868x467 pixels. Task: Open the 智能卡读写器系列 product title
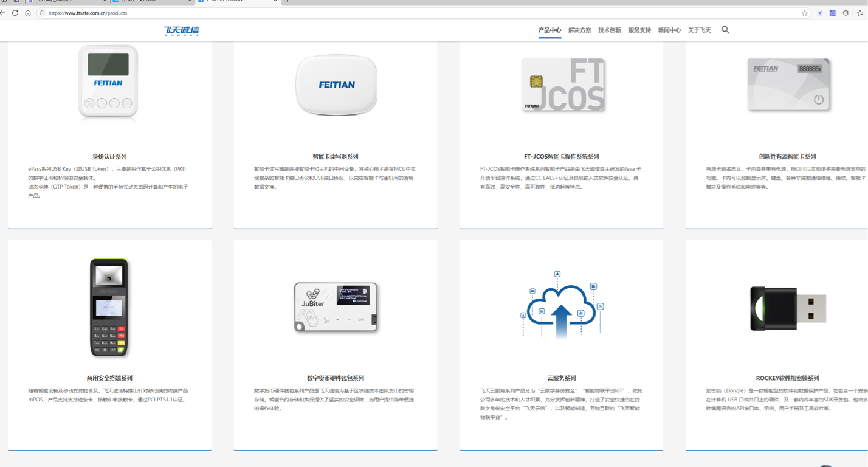(x=336, y=157)
